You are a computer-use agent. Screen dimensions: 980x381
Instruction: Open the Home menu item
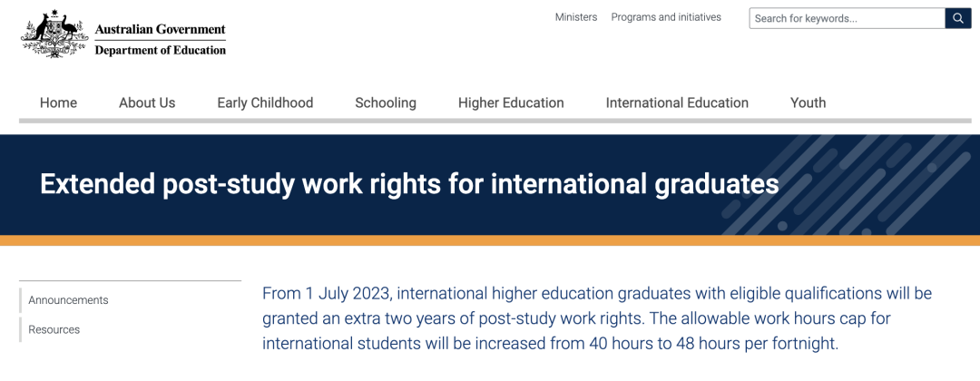[58, 103]
